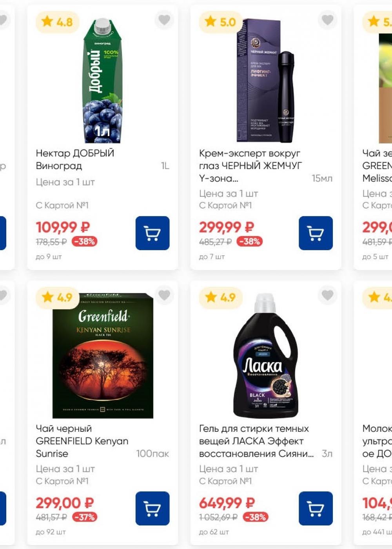Open the Гель для стирки ЛАСКА title

pyautogui.click(x=254, y=441)
